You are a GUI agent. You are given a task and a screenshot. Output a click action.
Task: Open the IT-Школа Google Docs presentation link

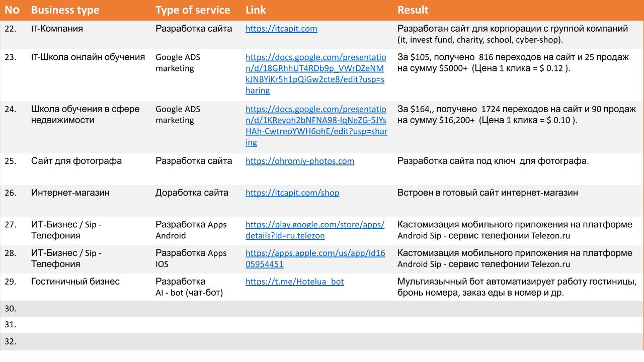(316, 74)
